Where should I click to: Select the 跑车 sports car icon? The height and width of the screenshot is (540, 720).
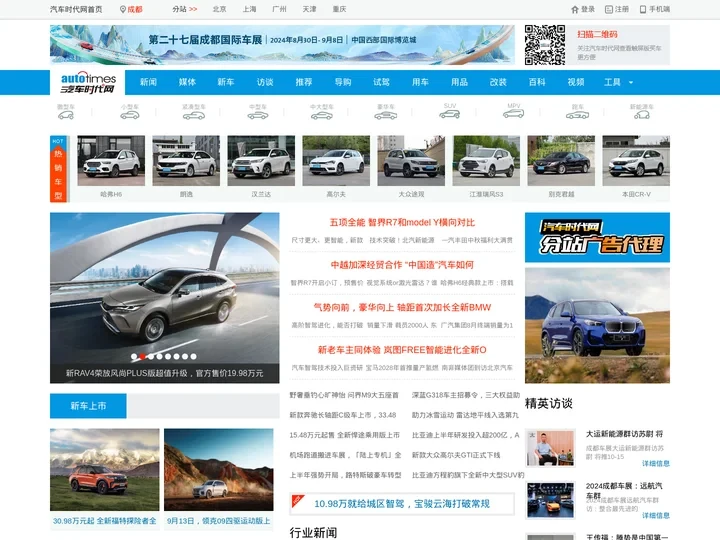point(577,115)
